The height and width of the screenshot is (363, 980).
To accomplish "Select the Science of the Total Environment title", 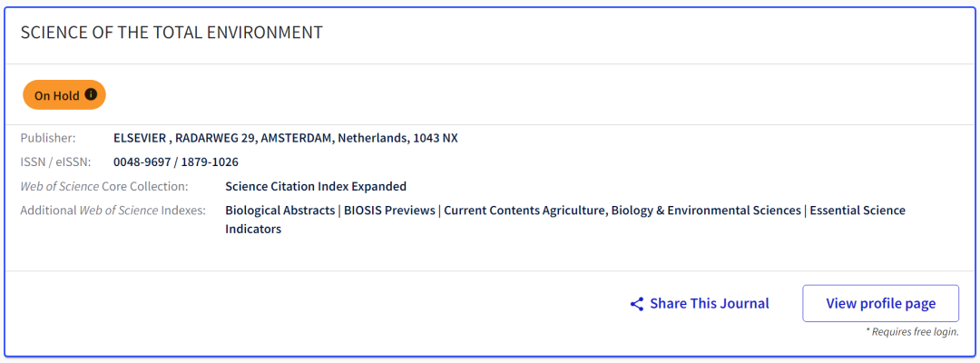I will pyautogui.click(x=171, y=33).
